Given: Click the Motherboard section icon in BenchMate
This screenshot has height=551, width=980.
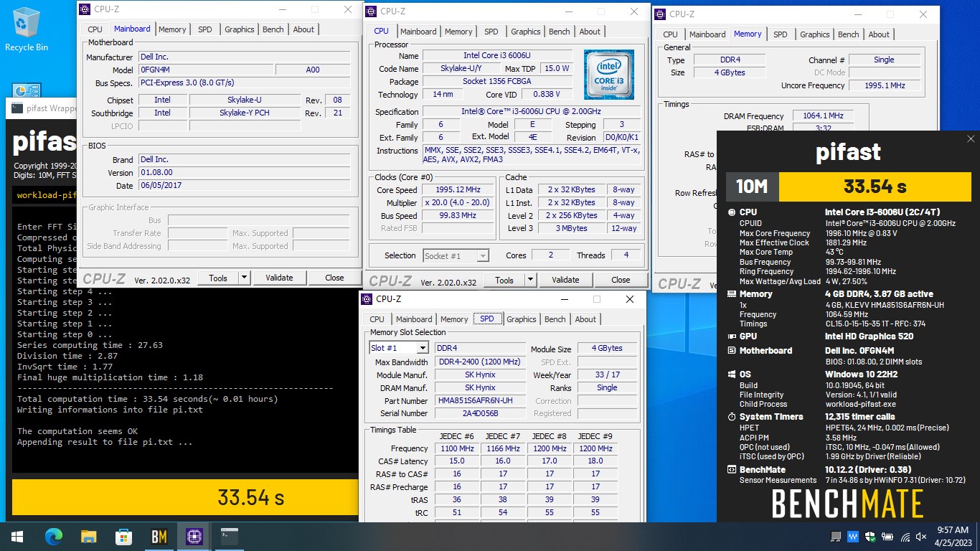Looking at the screenshot, I should coord(732,351).
